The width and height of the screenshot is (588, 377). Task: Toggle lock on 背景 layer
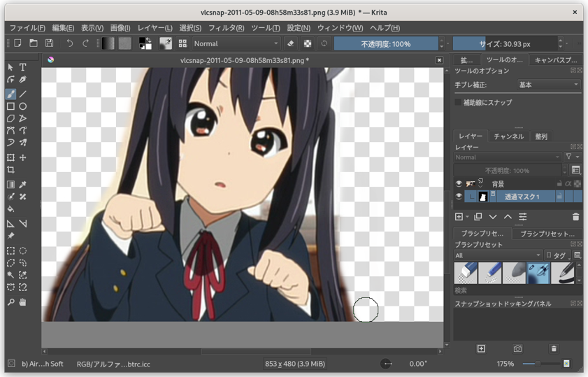coord(559,184)
